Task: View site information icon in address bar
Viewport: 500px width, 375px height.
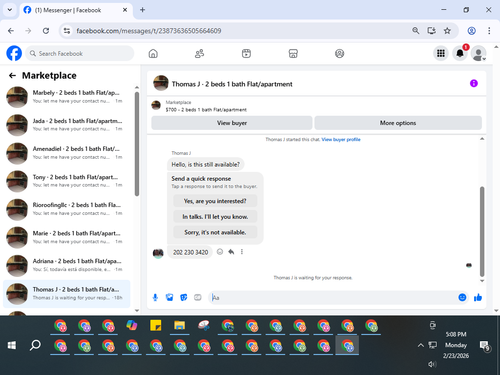Action: (x=67, y=31)
